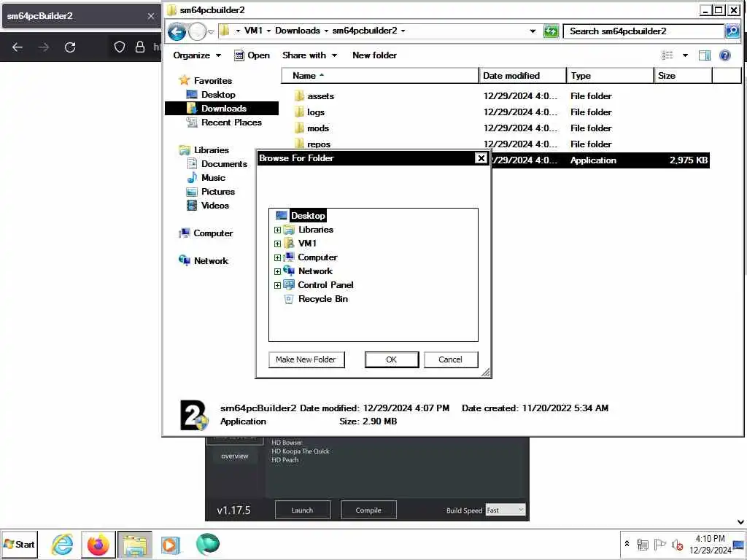The height and width of the screenshot is (560, 747).
Task: Sort by Size column header
Action: tap(683, 76)
